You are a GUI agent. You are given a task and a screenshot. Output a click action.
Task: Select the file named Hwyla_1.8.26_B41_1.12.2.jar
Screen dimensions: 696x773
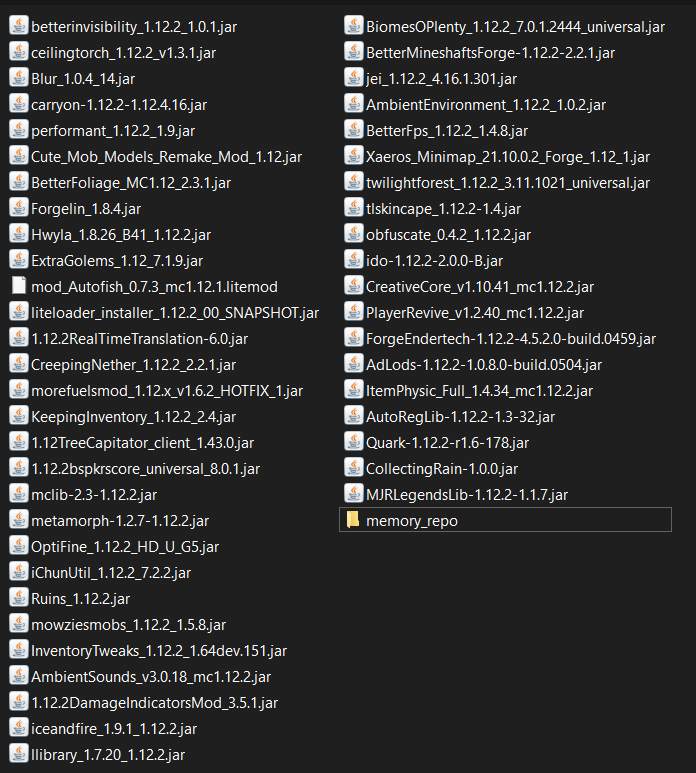click(121, 234)
